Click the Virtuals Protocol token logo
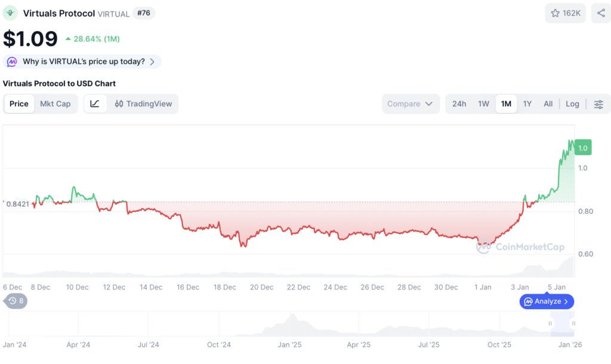 point(10,13)
